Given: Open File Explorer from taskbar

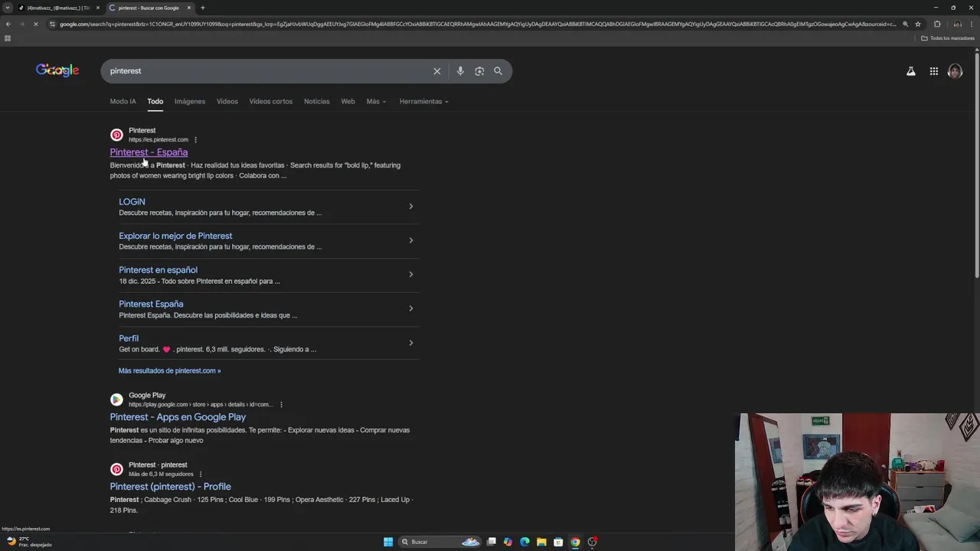Looking at the screenshot, I should (x=541, y=542).
